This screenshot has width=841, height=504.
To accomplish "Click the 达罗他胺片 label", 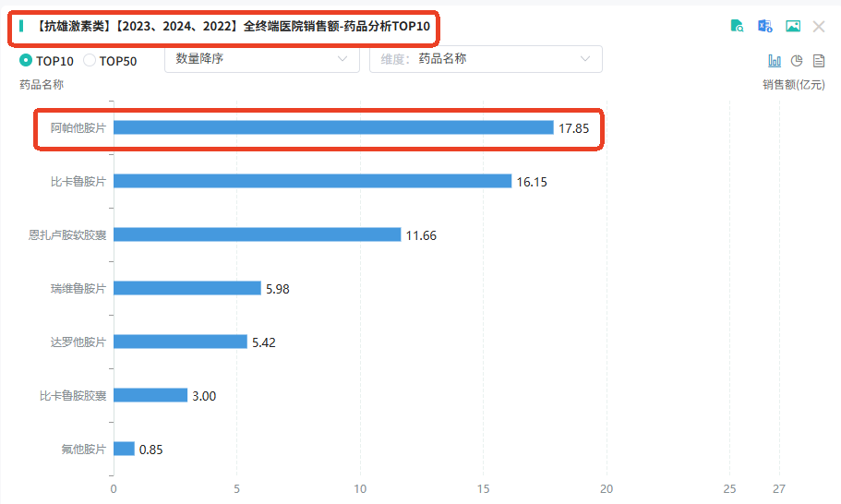I will 78,342.
